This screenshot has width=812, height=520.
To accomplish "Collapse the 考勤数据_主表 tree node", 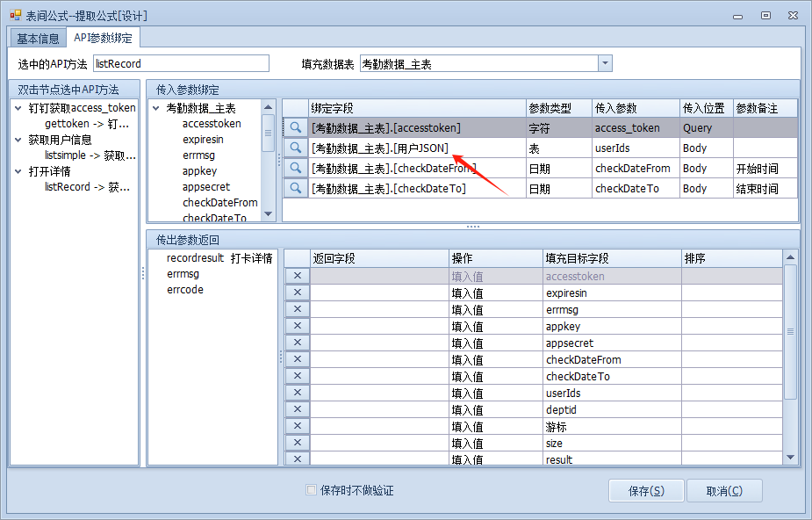I will tap(156, 108).
